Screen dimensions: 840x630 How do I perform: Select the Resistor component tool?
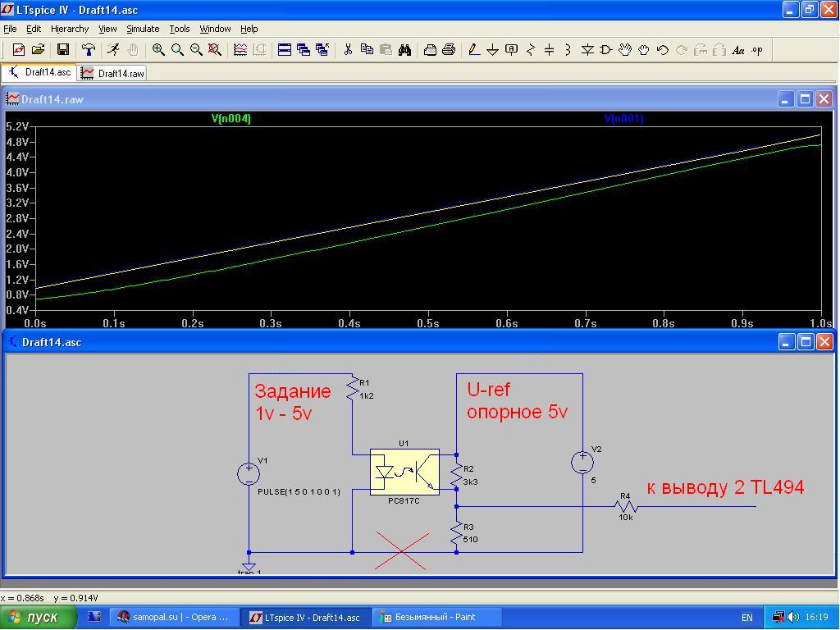coord(530,50)
